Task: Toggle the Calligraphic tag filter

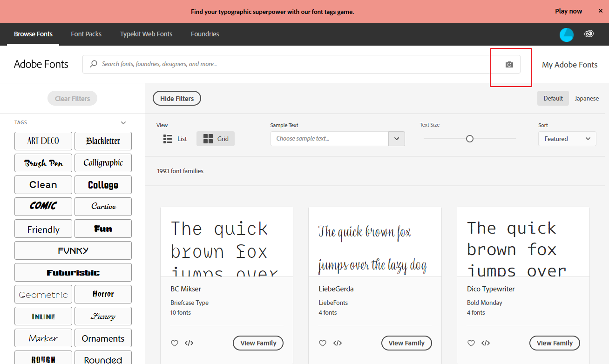Action: (x=103, y=163)
